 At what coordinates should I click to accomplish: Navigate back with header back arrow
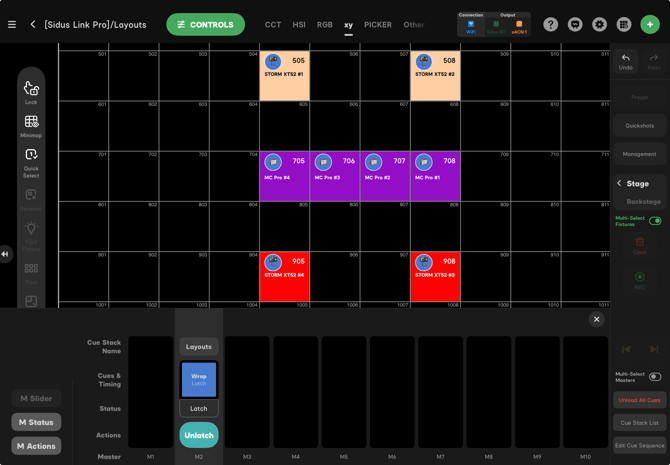click(32, 24)
